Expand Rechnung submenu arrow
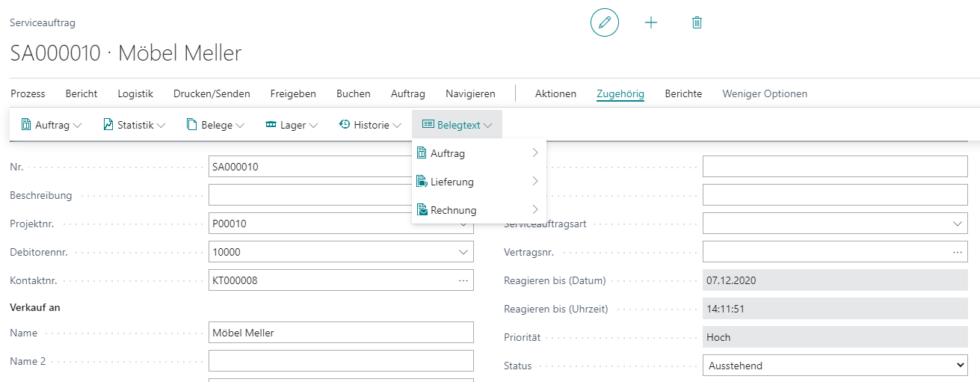Viewport: 980px width, 382px height. tap(535, 209)
